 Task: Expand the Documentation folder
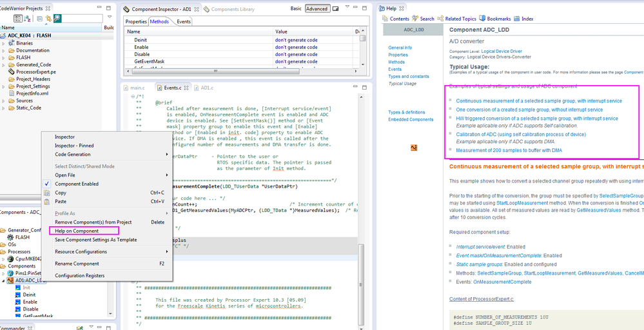pyautogui.click(x=5, y=50)
